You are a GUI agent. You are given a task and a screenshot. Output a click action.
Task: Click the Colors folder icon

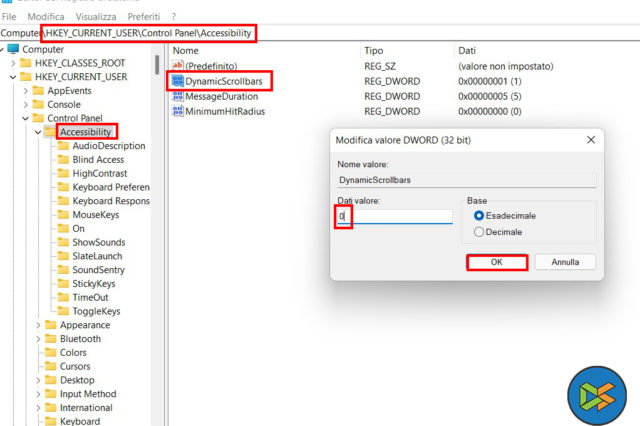click(51, 353)
